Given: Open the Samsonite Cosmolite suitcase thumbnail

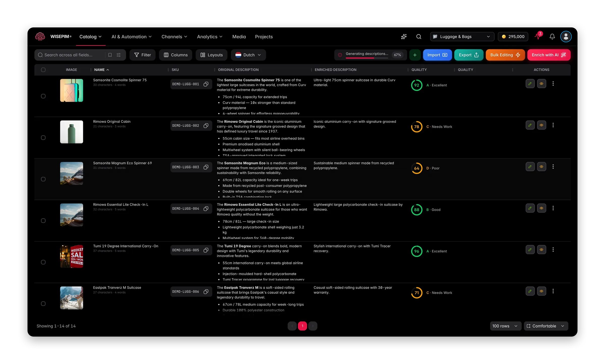Looking at the screenshot, I should coord(72,90).
